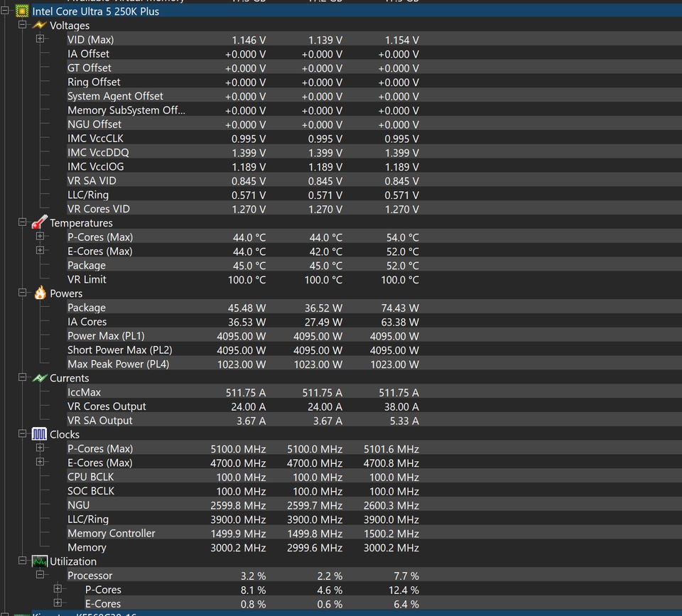Select the Ring Offset row

(x=374, y=82)
